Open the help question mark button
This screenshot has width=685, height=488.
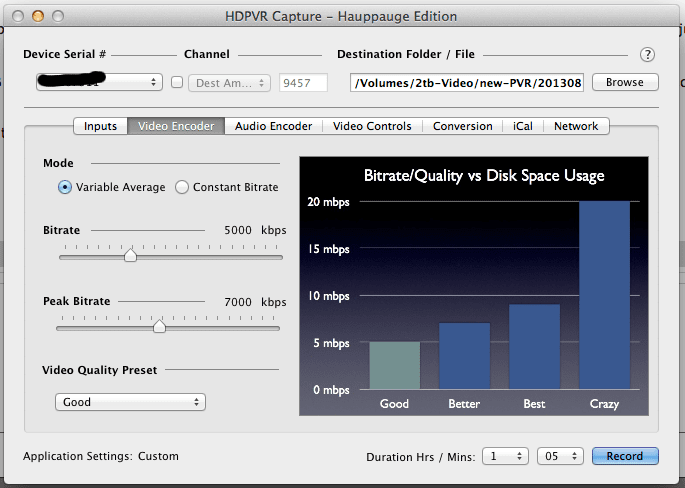(x=647, y=55)
